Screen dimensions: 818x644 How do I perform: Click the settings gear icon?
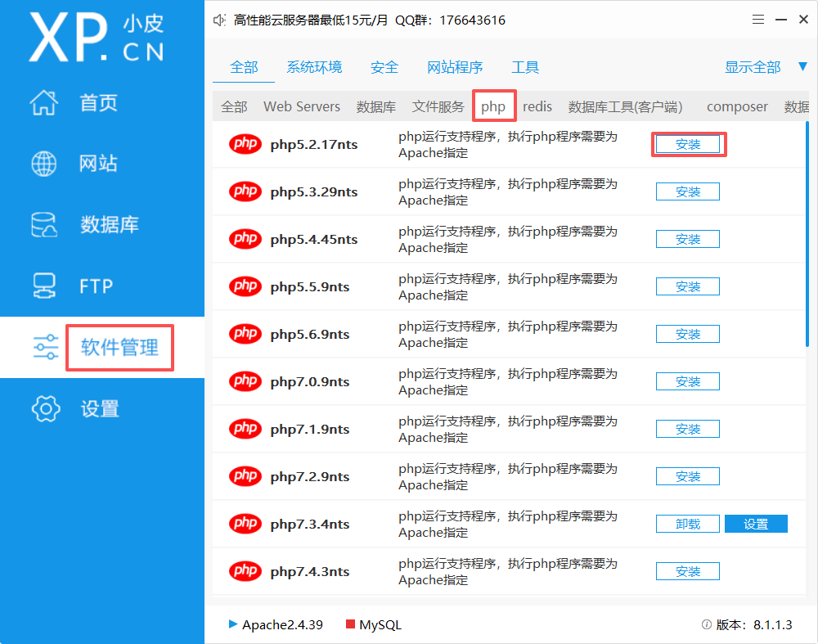coord(46,408)
